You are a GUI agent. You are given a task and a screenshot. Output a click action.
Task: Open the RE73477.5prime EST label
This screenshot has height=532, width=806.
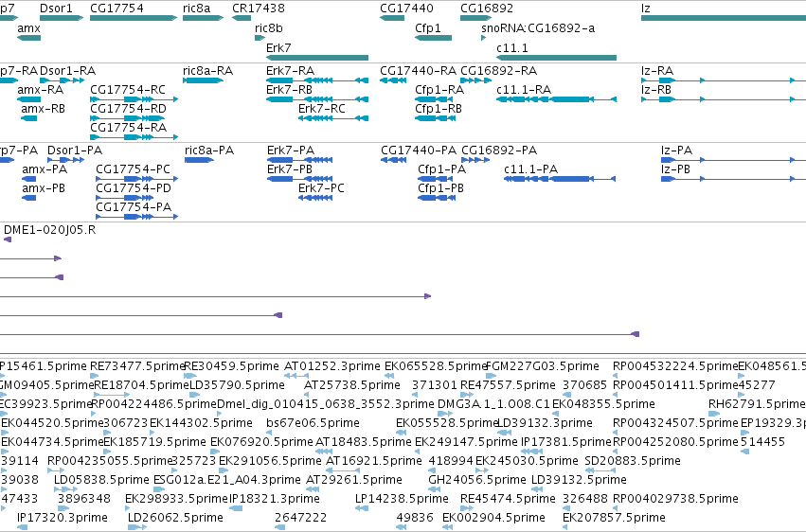tap(137, 366)
